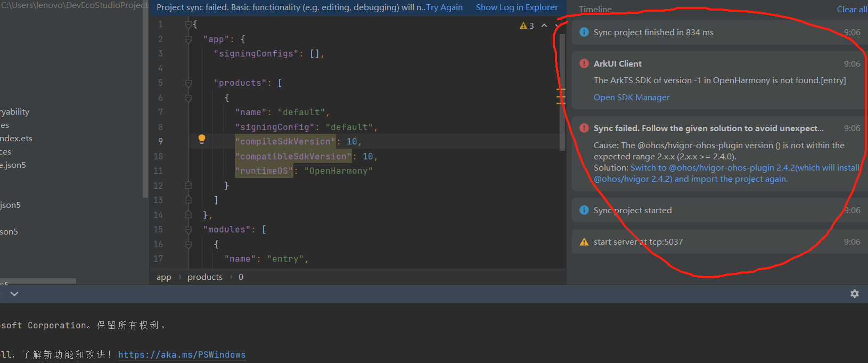This screenshot has height=363, width=868.
Task: Open the aka.ms/PSWindows link in terminal
Action: coord(182,355)
